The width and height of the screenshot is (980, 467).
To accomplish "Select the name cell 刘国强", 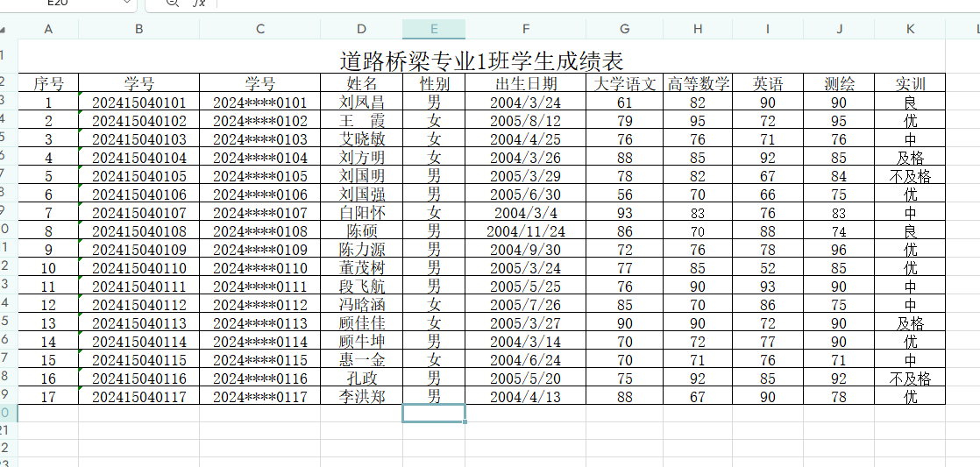I will pos(361,195).
